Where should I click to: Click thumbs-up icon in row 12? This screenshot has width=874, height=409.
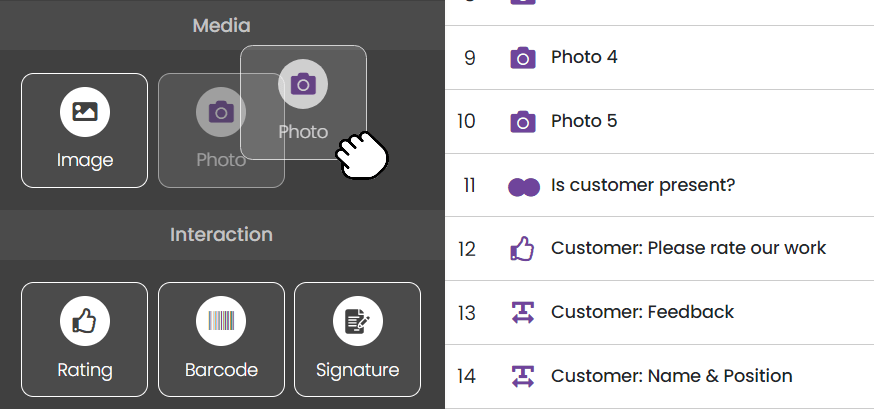[x=522, y=249]
